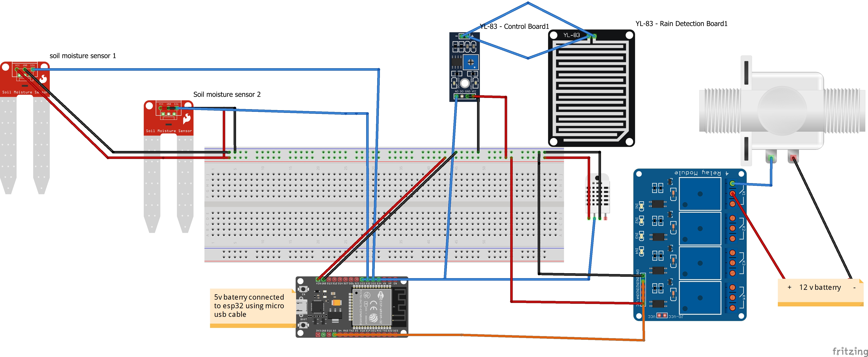Click the 'YL-83 - Rain Detection Board1' label
This screenshot has width=868, height=357.
point(681,24)
